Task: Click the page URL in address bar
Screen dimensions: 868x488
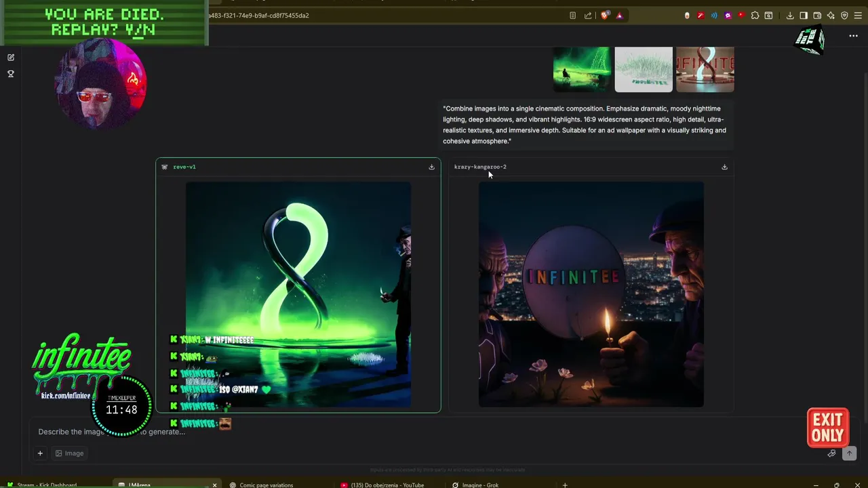Action: tap(259, 16)
